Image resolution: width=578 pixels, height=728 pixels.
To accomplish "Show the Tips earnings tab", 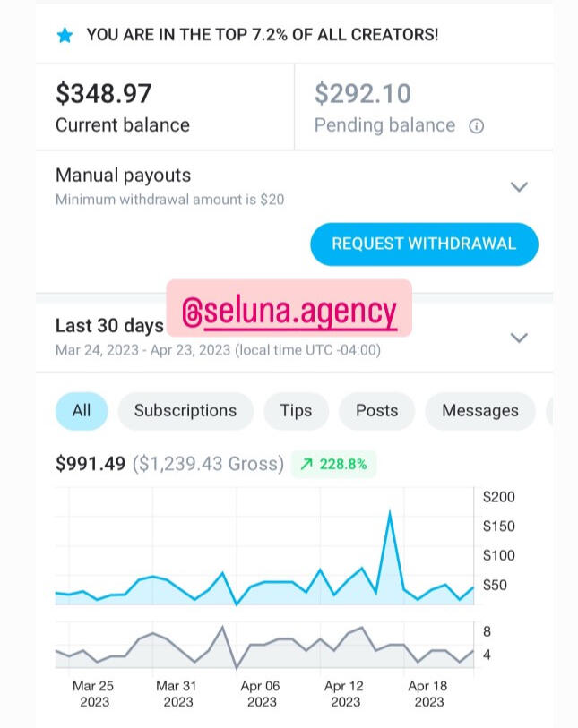I will [x=296, y=411].
